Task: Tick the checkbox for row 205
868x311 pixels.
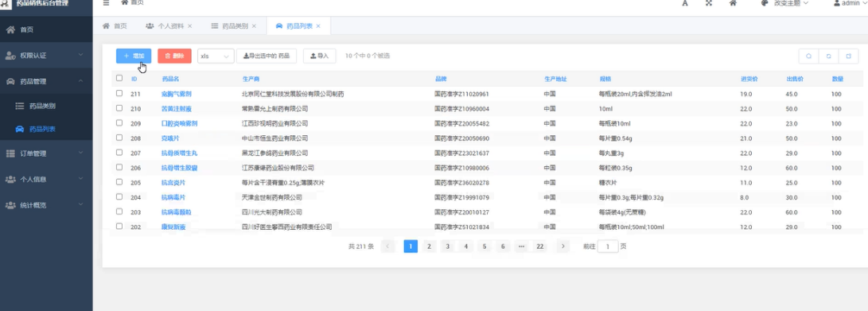Action: click(x=119, y=182)
